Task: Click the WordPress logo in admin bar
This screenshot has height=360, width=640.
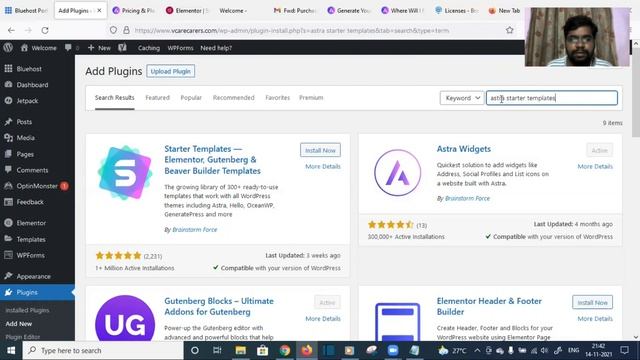Action: (8, 48)
